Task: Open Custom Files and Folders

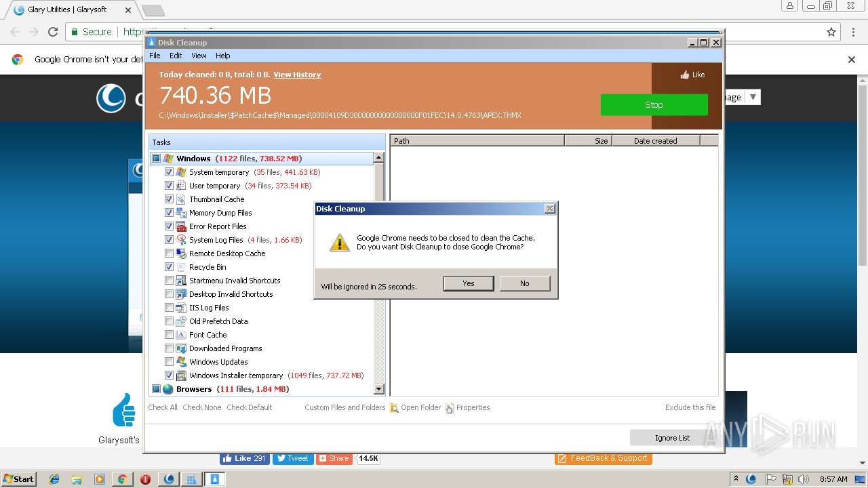Action: click(x=344, y=407)
